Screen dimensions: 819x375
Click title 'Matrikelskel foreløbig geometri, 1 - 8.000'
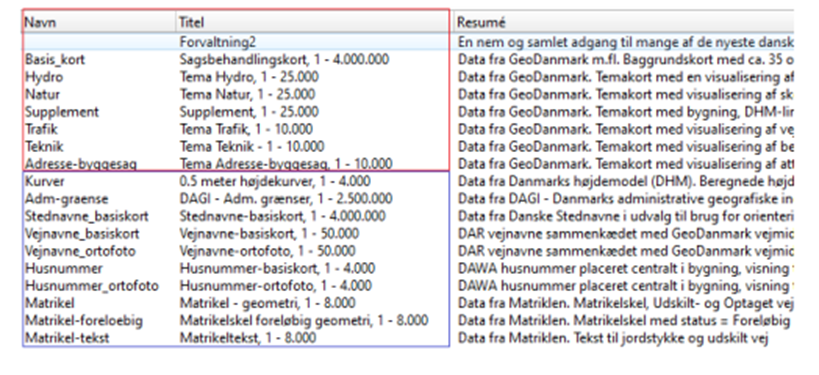304,321
